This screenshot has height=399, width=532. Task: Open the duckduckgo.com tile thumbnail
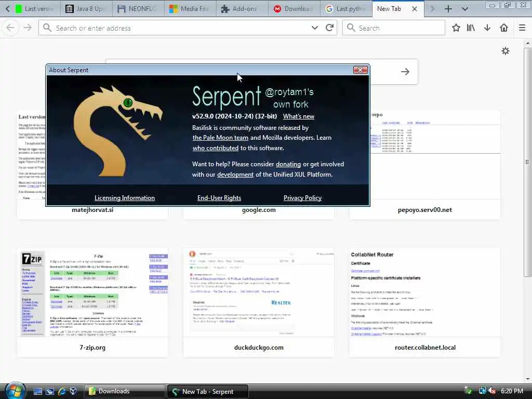pyautogui.click(x=259, y=292)
